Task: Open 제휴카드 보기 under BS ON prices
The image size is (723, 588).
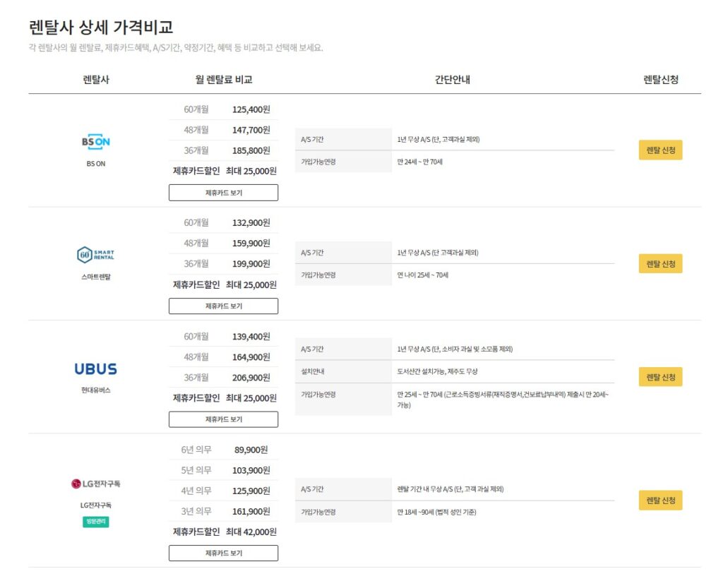Action: pyautogui.click(x=223, y=192)
